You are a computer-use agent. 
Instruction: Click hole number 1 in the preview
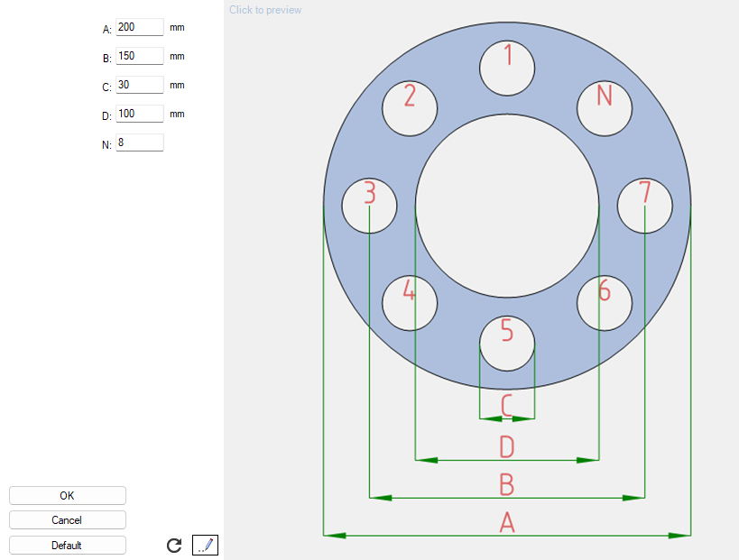(507, 66)
